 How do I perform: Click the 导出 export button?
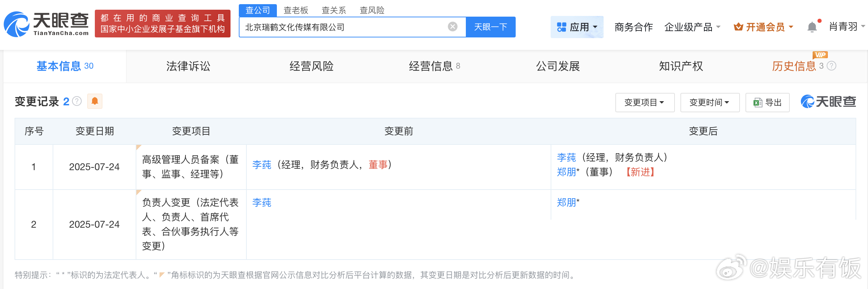click(767, 103)
